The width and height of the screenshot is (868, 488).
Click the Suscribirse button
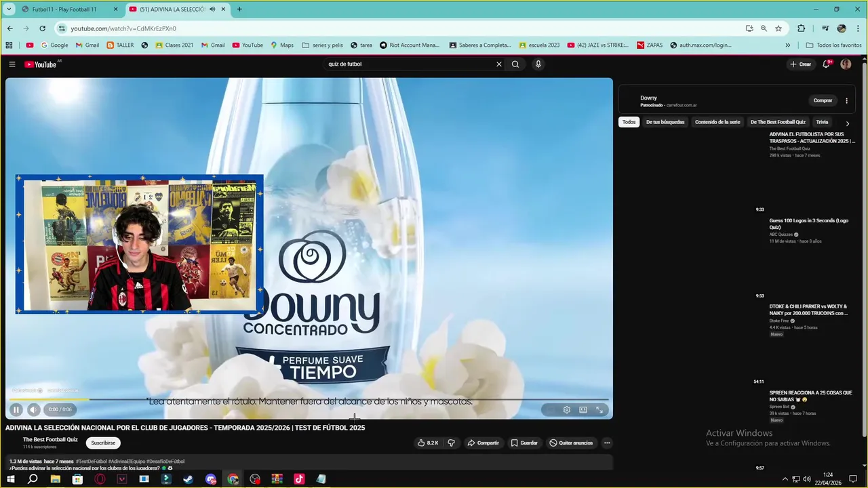[x=103, y=443]
